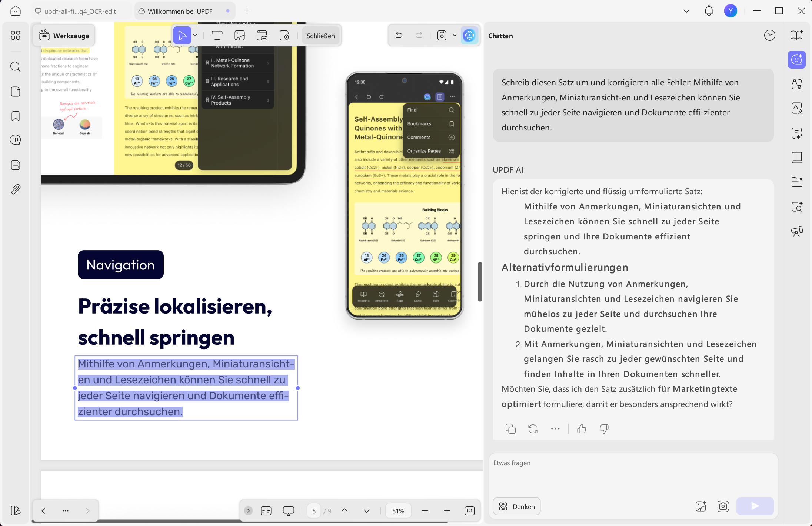Image resolution: width=812 pixels, height=526 pixels.
Task: Open the page layout view options
Action: [x=266, y=510]
